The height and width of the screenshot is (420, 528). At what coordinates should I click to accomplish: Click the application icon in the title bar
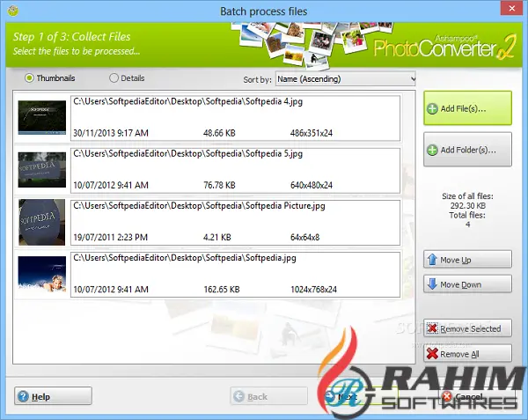pos(13,11)
